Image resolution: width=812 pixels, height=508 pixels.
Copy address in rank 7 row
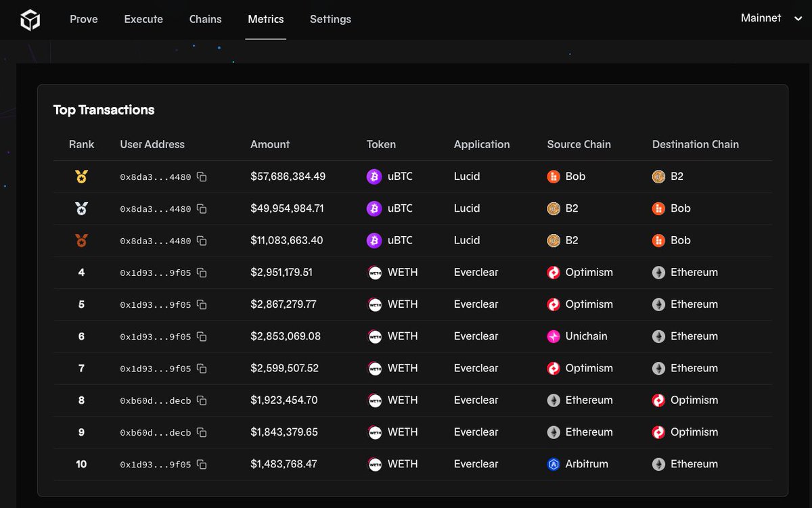coord(202,369)
